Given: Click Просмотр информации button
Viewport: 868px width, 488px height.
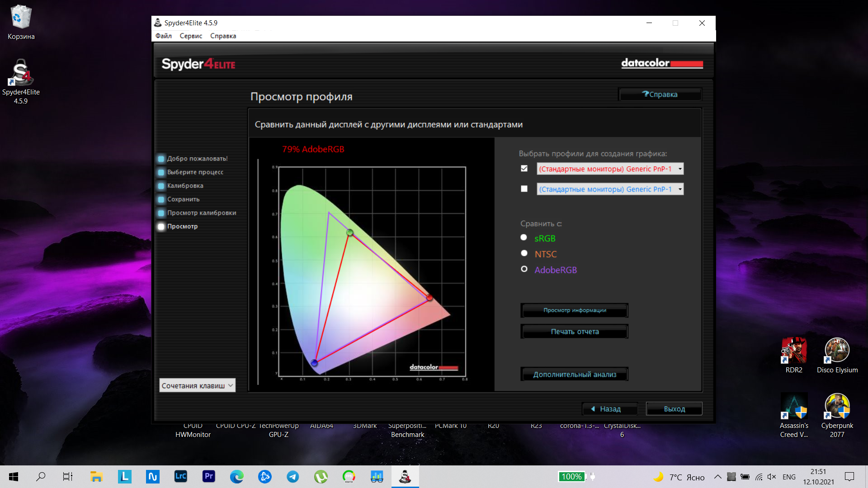Looking at the screenshot, I should coord(575,310).
